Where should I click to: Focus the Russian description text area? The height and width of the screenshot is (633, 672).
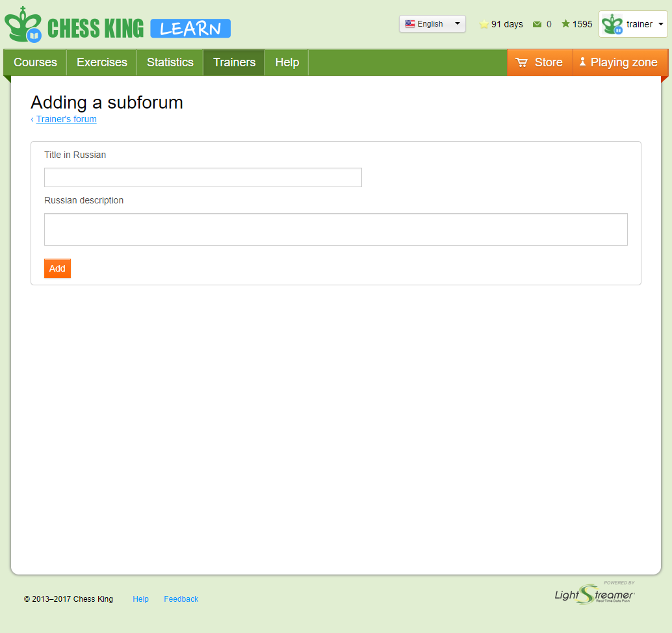[335, 229]
